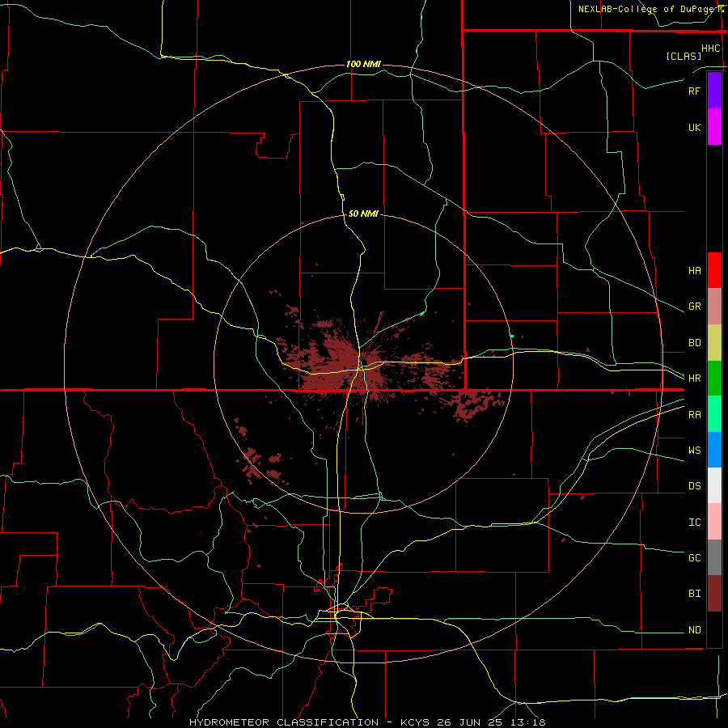Click the white DS legend color swatch
The width and height of the screenshot is (728, 728).
pyautogui.click(x=714, y=485)
